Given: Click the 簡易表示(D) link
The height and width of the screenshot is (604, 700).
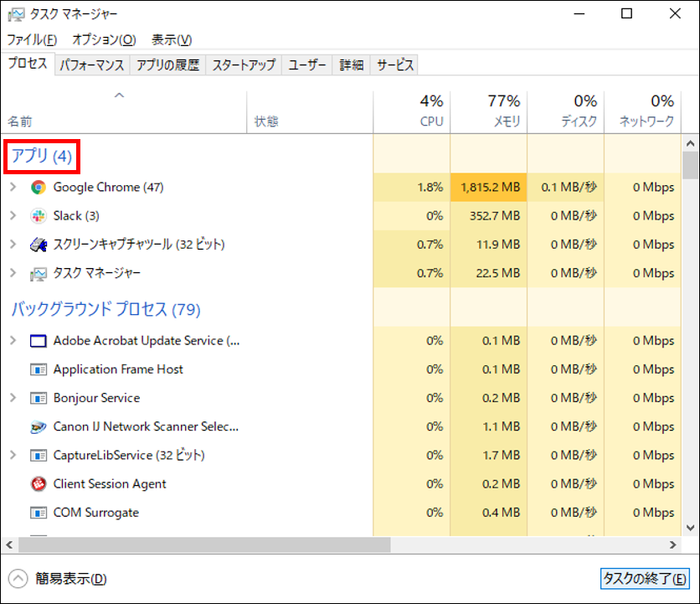Looking at the screenshot, I should [71, 579].
